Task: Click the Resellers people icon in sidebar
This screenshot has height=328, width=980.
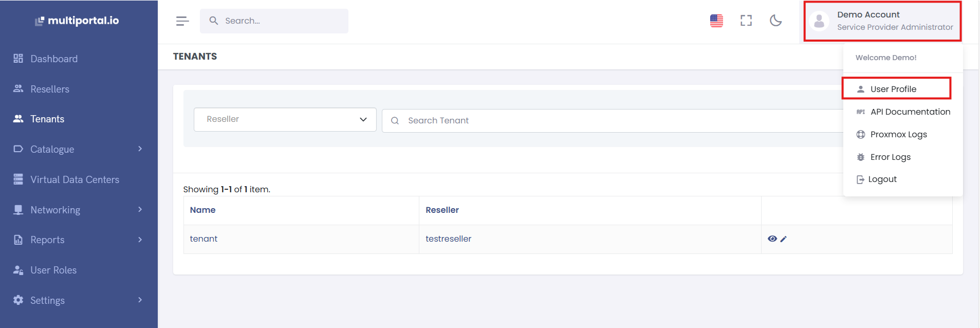Action: (x=18, y=88)
